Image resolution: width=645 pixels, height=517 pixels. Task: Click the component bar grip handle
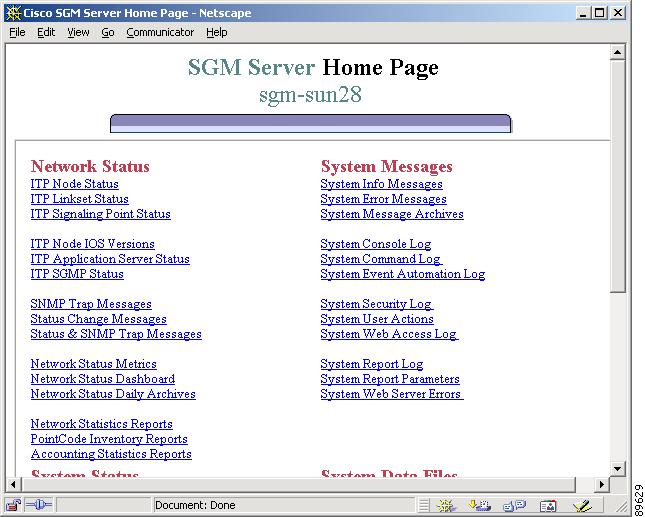point(423,505)
